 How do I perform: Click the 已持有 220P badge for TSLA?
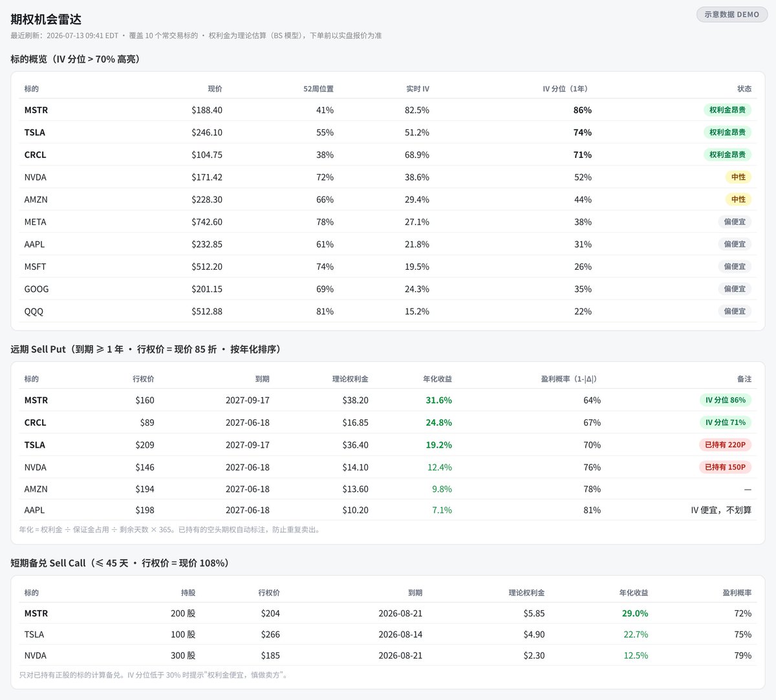click(x=726, y=444)
